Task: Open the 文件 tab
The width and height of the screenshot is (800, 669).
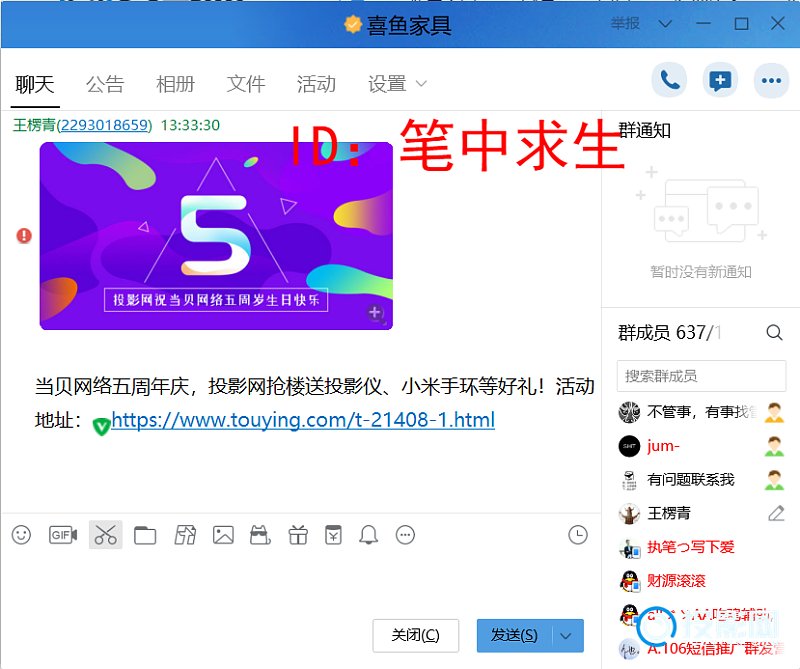Action: (x=245, y=84)
